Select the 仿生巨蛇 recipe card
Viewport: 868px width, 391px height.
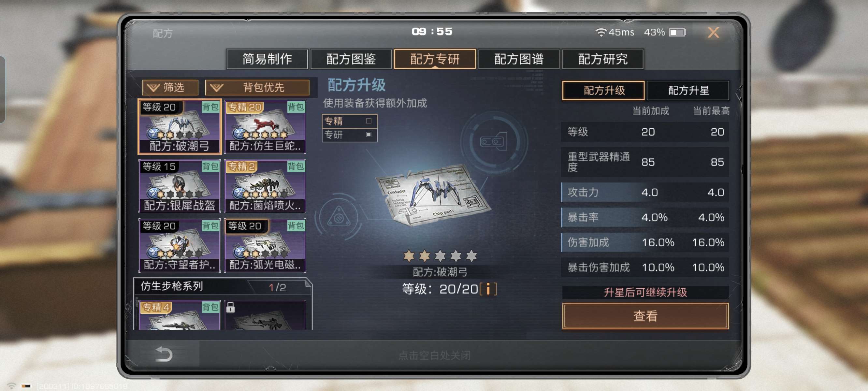[265, 127]
